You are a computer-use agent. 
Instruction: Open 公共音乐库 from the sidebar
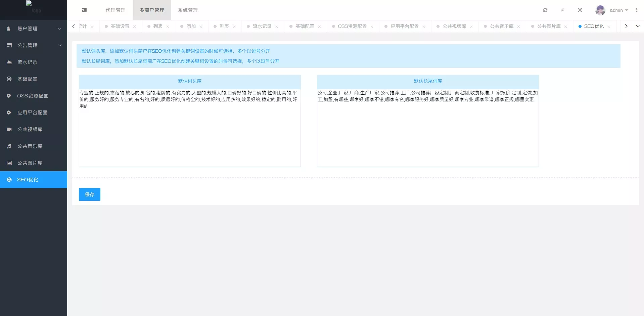click(x=30, y=146)
